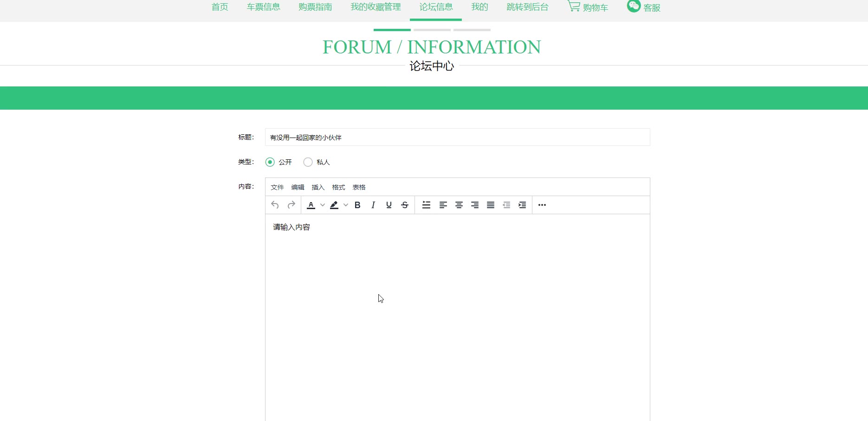Decrease indent icon
The image size is (868, 421).
506,205
